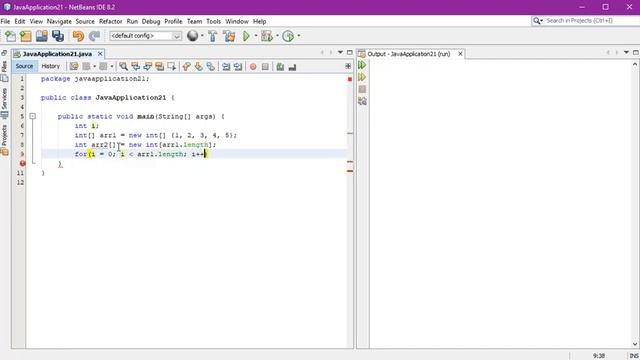This screenshot has width=640, height=360.
Task: Click the red error marker on line 10
Action: coord(22,163)
